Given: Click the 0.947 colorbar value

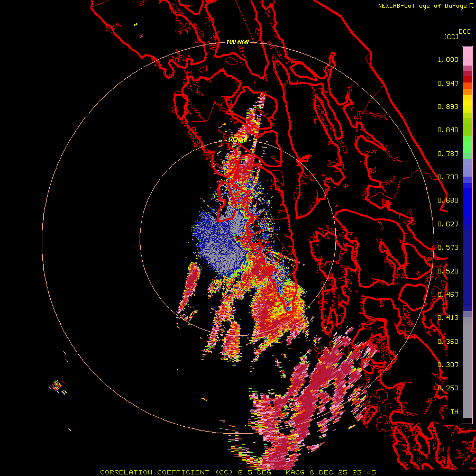Looking at the screenshot, I should [448, 83].
